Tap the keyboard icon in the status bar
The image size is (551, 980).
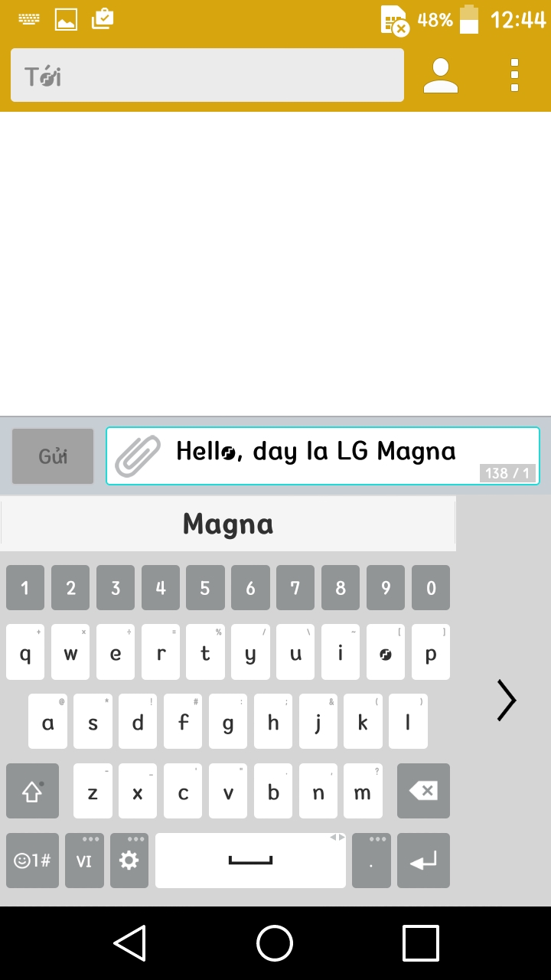point(29,18)
